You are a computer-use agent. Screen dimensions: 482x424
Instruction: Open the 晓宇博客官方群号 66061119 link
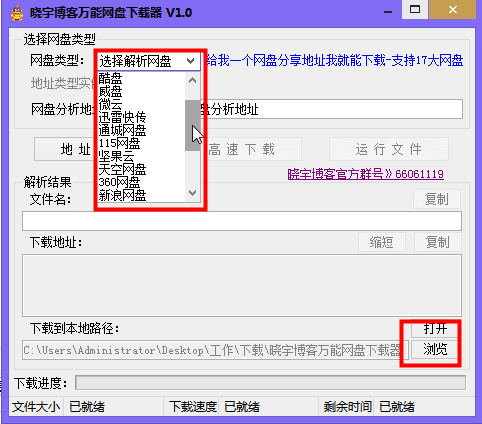point(365,174)
